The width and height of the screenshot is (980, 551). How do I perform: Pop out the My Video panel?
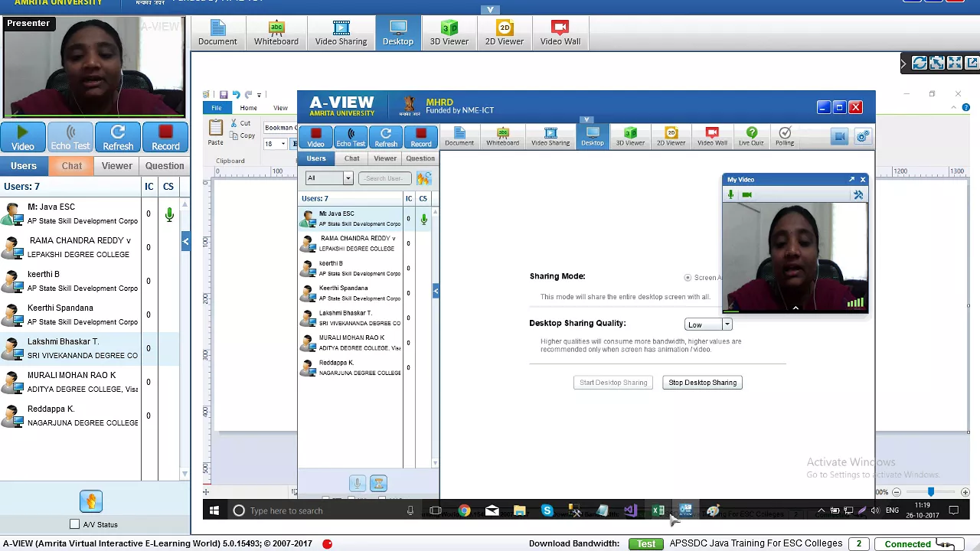(851, 179)
